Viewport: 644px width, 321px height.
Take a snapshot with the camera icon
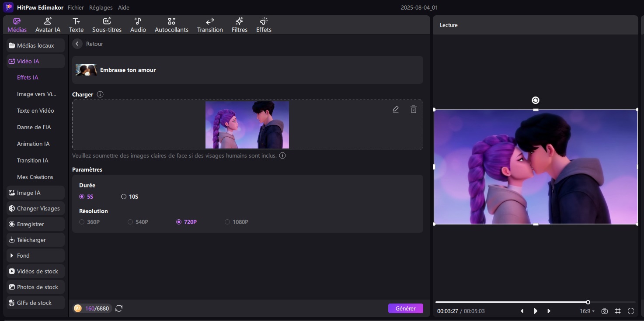click(x=605, y=311)
